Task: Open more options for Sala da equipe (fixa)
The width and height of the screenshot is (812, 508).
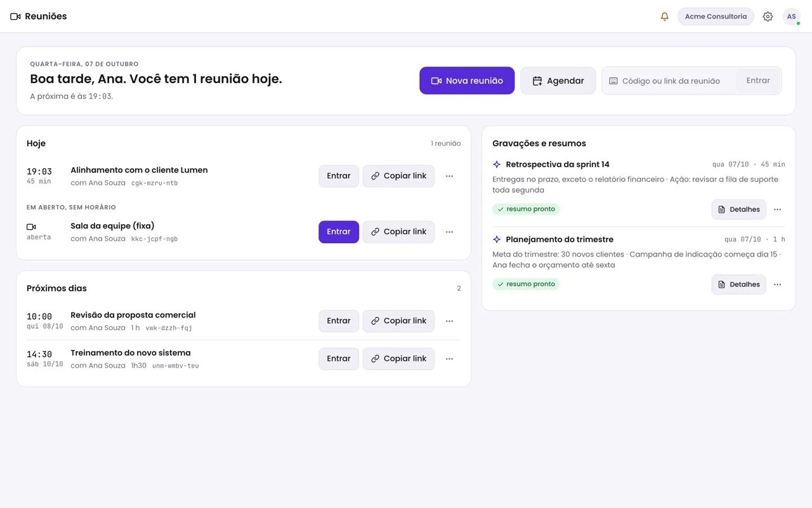Action: point(449,232)
